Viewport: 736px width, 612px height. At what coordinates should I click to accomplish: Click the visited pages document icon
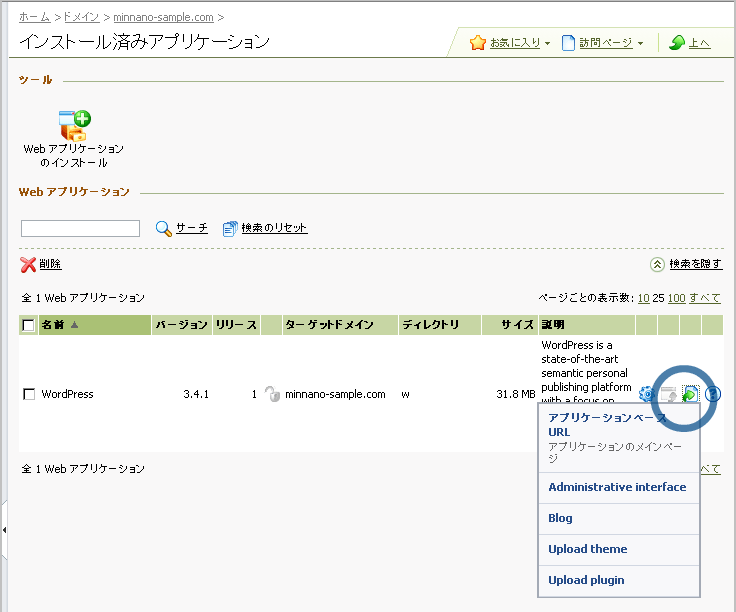568,43
